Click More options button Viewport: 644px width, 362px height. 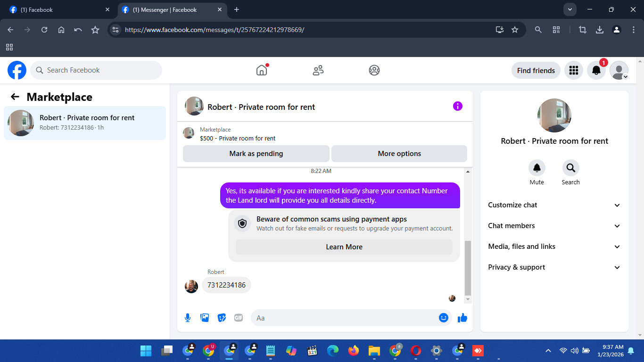pos(399,154)
